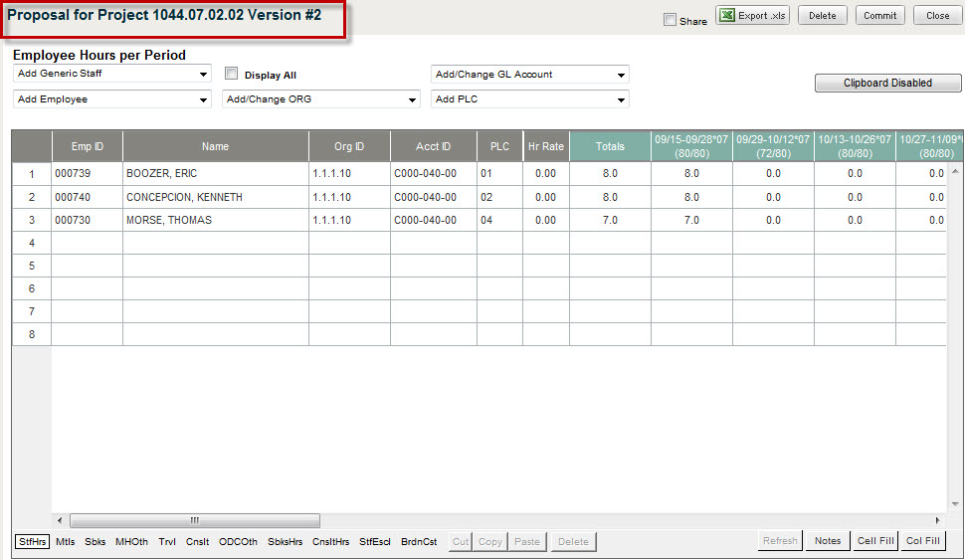965x560 pixels.
Task: Switch to the ODCOth tab
Action: [239, 542]
